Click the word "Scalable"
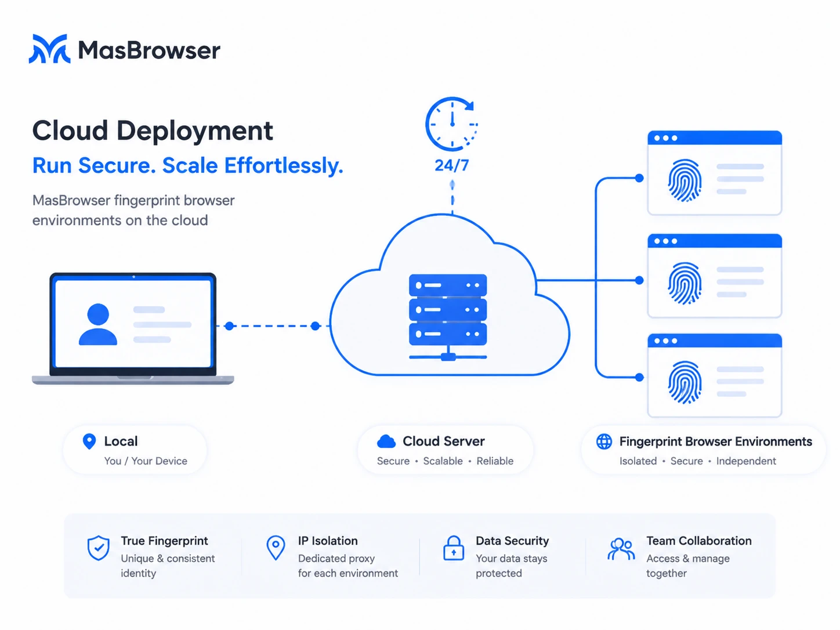 click(x=443, y=461)
